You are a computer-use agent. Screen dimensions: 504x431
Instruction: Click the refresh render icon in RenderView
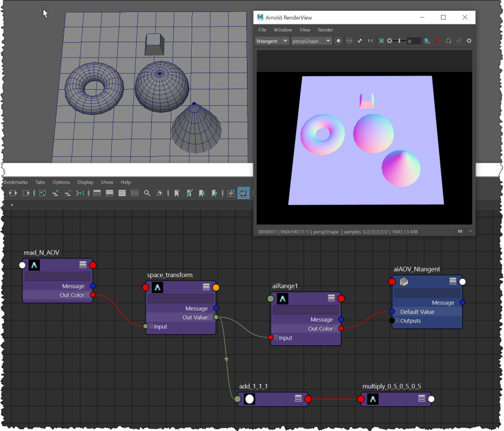(x=449, y=41)
